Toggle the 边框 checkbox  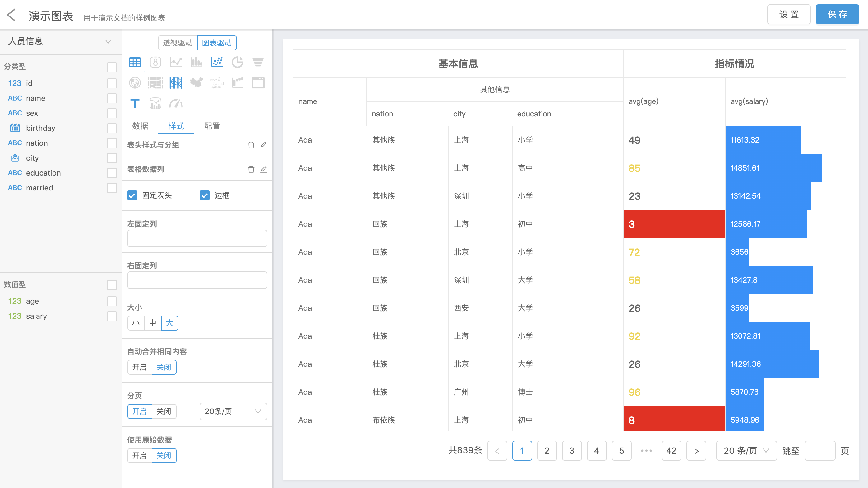205,196
